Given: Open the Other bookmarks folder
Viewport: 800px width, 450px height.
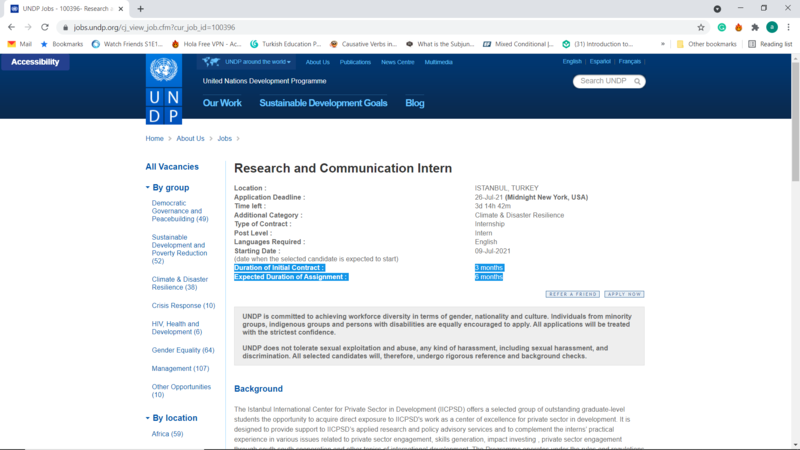Looking at the screenshot, I should pos(707,44).
